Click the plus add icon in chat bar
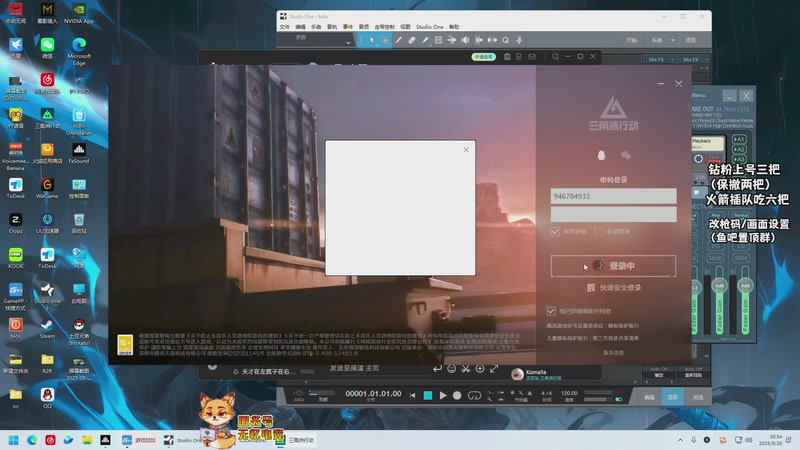The height and width of the screenshot is (450, 800). (480, 368)
